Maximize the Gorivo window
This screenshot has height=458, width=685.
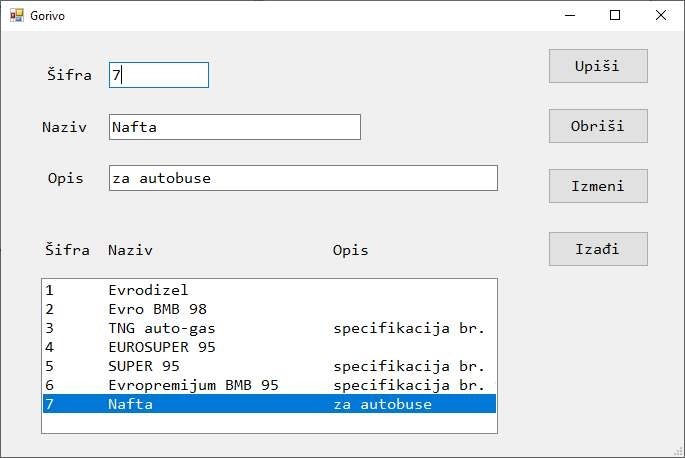[615, 15]
